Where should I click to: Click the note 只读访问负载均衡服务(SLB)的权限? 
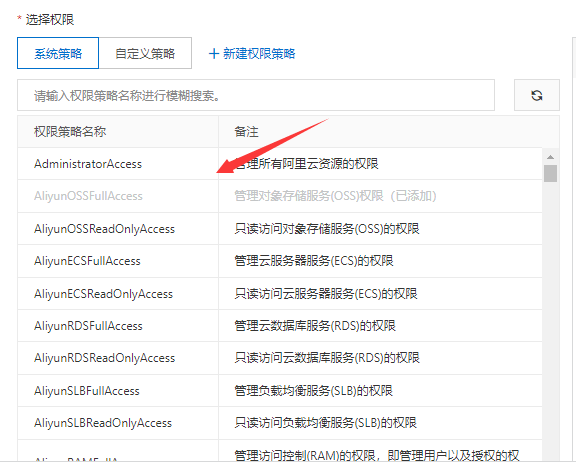(x=325, y=423)
